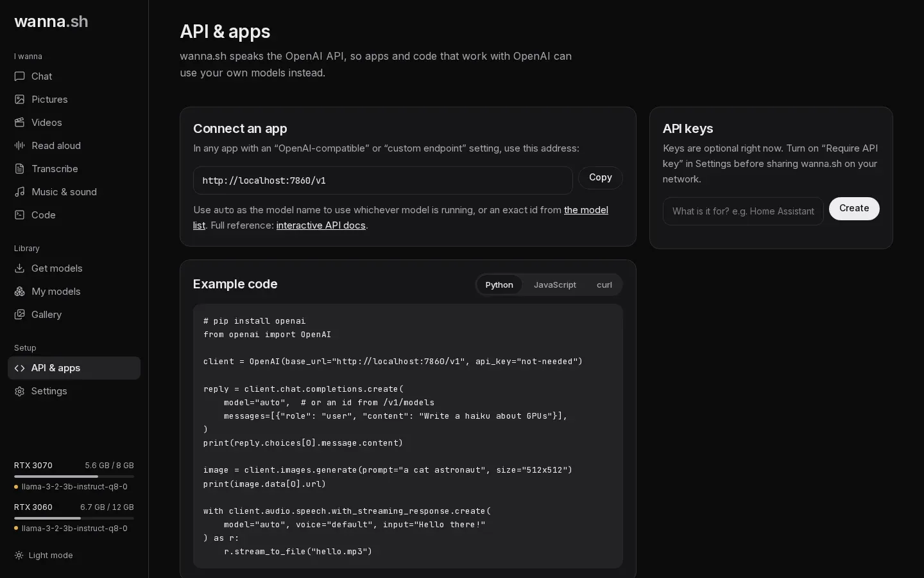Click the My models cubes icon

pyautogui.click(x=19, y=292)
